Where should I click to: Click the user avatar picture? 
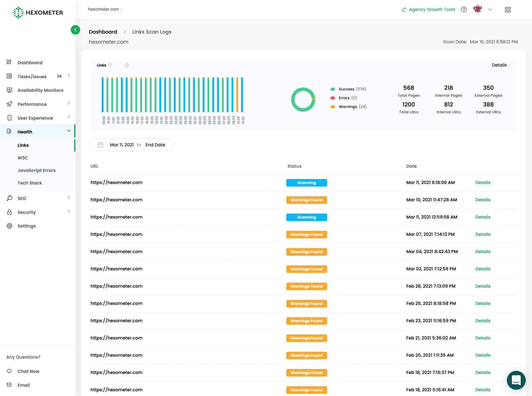pyautogui.click(x=478, y=9)
